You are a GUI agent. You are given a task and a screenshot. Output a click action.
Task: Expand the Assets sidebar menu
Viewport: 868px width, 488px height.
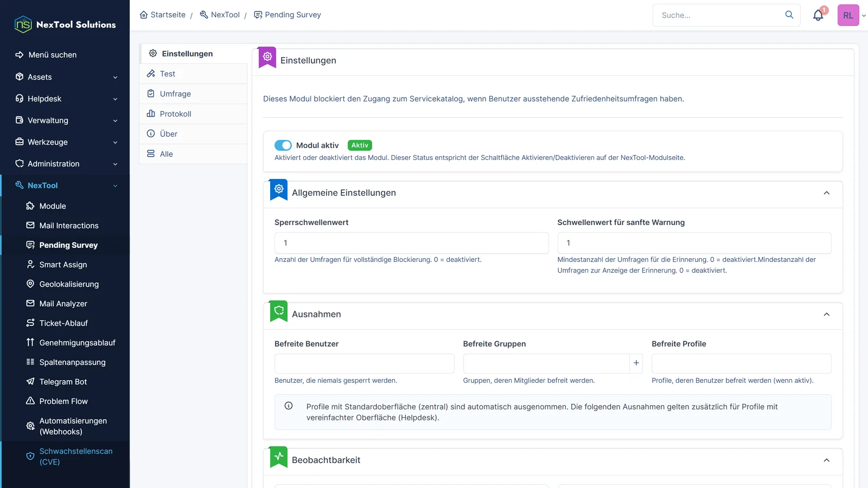(65, 77)
